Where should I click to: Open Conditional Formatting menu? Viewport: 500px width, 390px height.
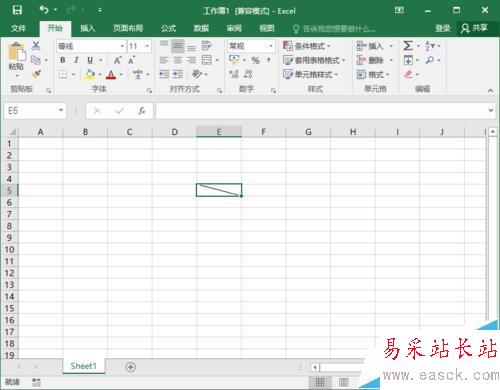pyautogui.click(x=306, y=46)
